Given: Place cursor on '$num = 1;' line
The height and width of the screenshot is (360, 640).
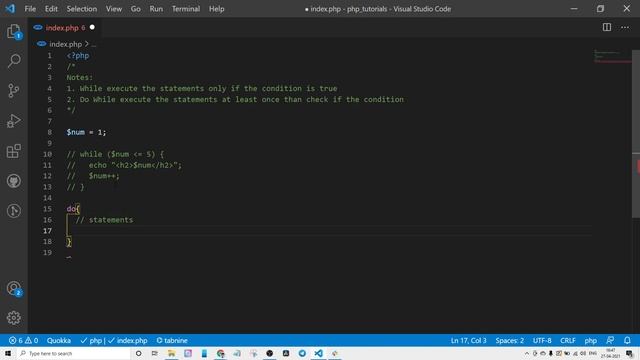Looking at the screenshot, I should (86, 132).
